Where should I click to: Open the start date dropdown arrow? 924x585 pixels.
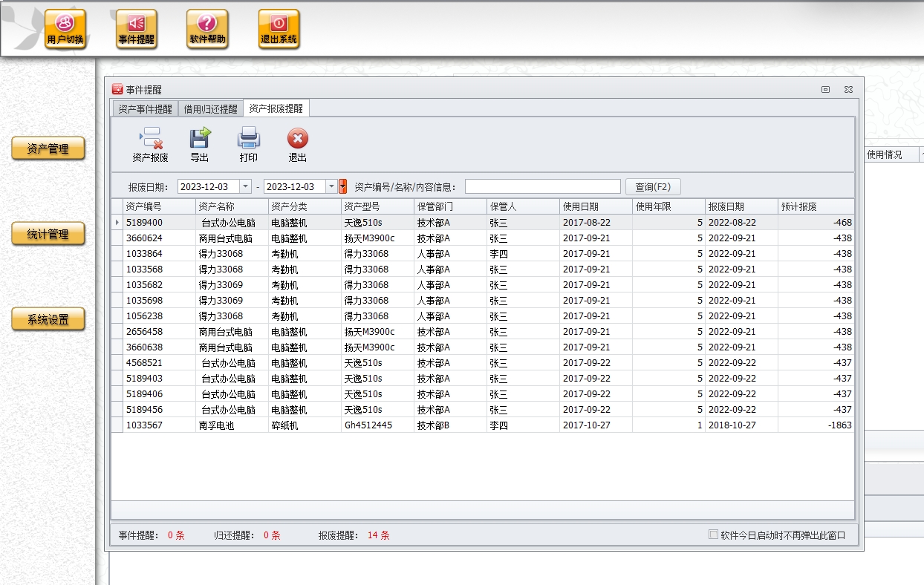tap(246, 186)
